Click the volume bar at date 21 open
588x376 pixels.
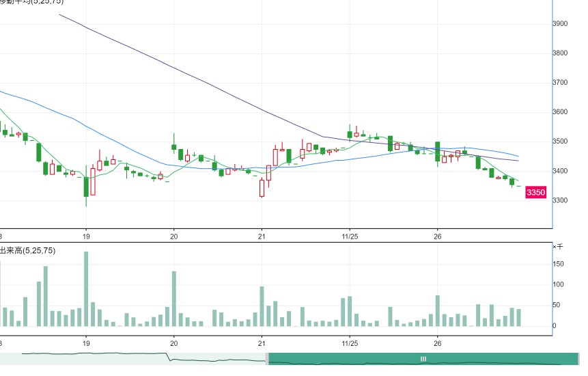(x=262, y=306)
